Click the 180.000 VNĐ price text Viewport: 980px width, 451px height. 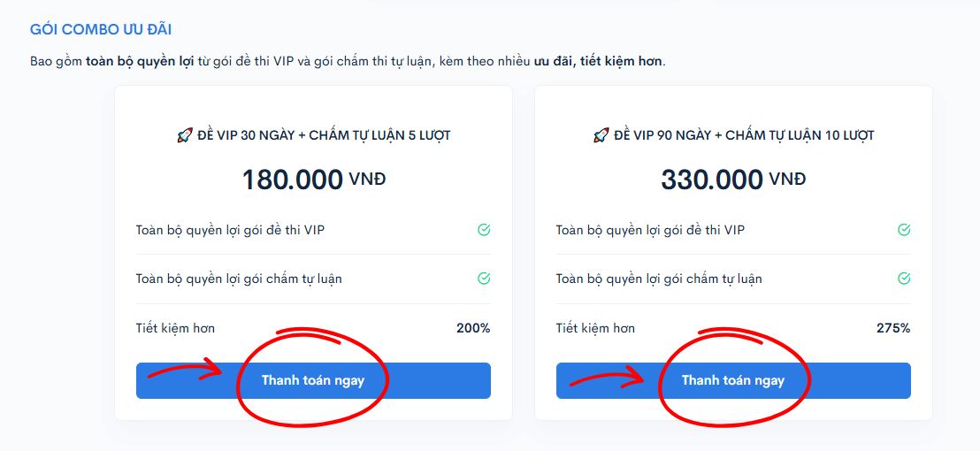(x=313, y=180)
